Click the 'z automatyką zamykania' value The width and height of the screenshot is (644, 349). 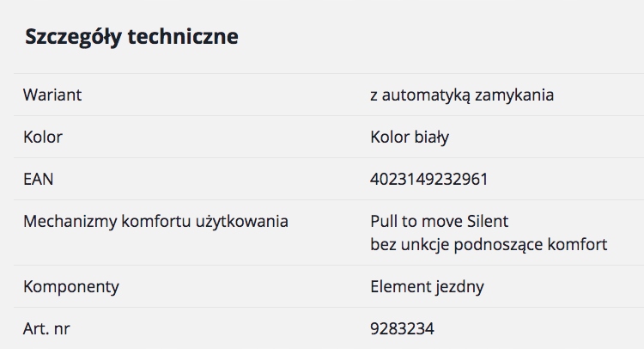[x=461, y=95]
